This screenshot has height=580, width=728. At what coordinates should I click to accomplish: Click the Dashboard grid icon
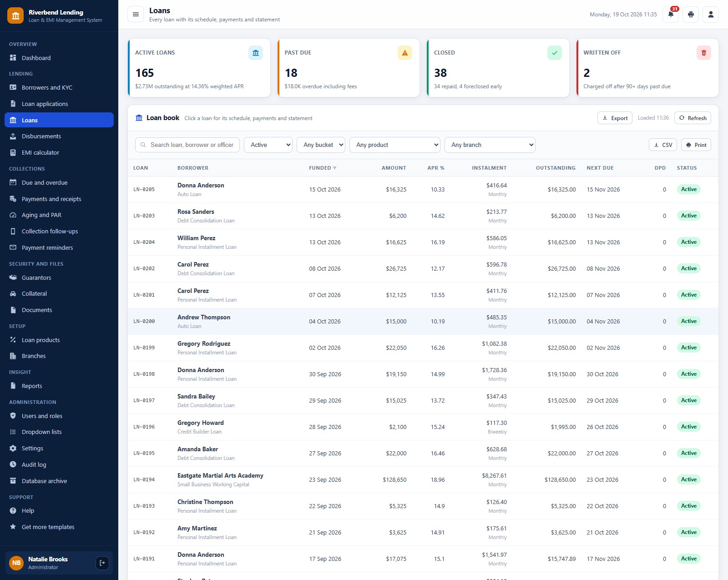(x=13, y=58)
